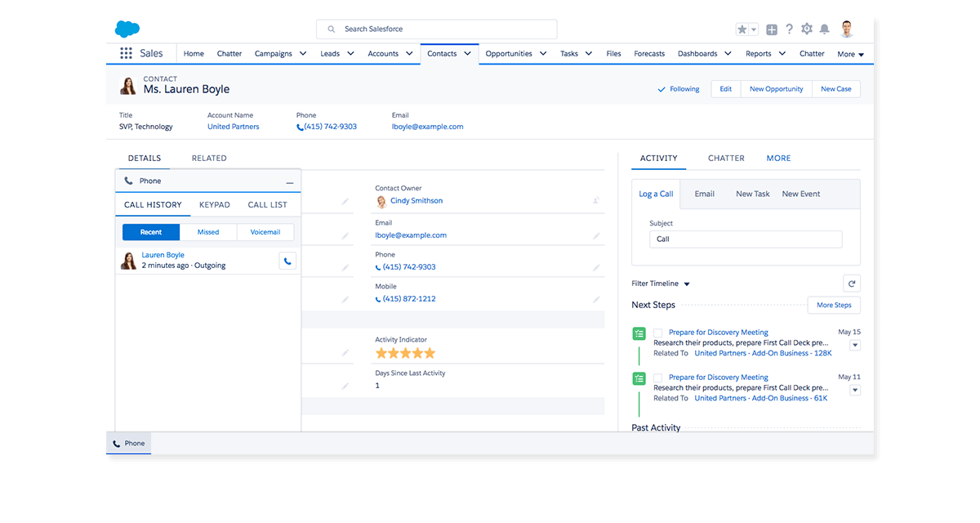This screenshot has width=980, height=523.
Task: Open the activity panel More tab
Action: (778, 159)
